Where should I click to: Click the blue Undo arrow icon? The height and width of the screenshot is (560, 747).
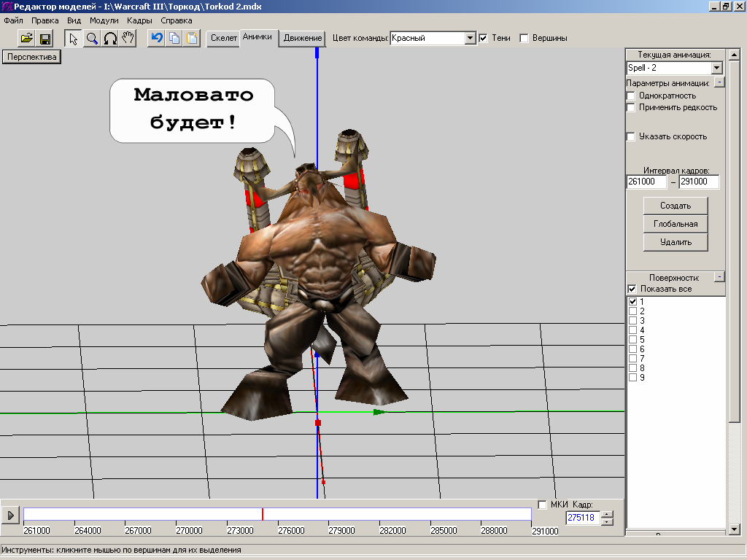(x=156, y=39)
